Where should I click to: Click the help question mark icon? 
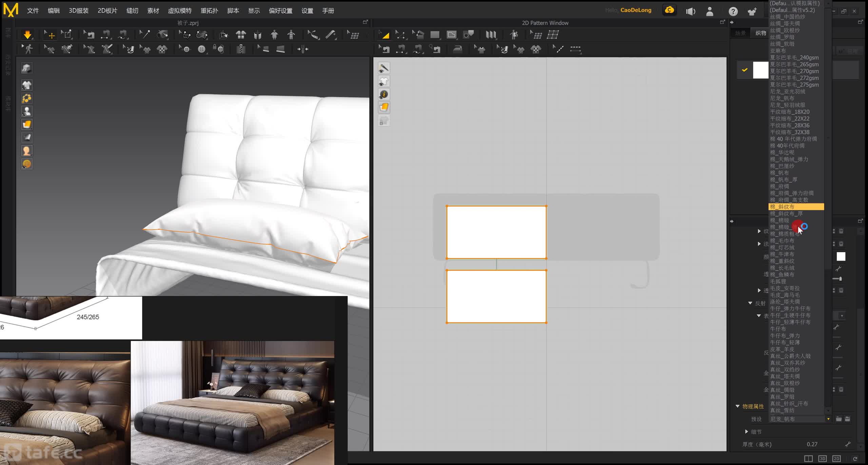tap(733, 11)
